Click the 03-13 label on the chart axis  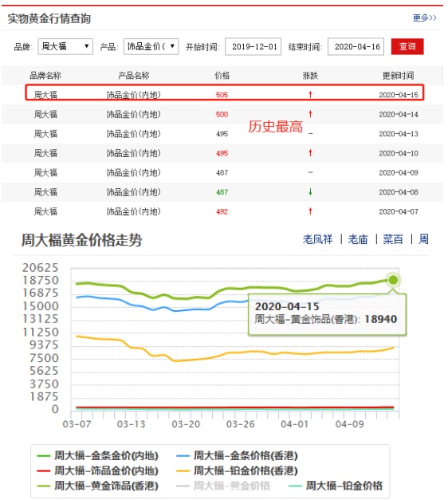131,424
